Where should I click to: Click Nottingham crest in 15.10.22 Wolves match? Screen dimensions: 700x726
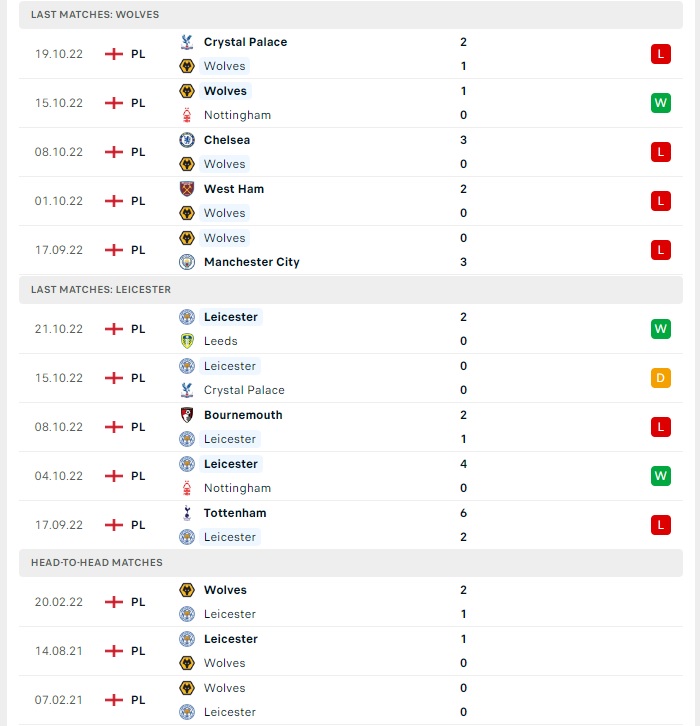click(x=187, y=115)
